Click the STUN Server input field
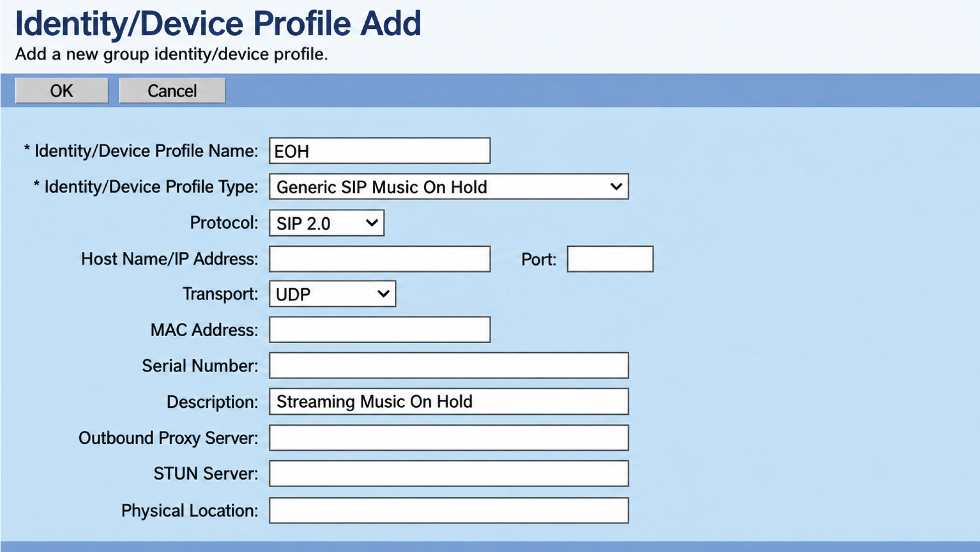 (449, 474)
